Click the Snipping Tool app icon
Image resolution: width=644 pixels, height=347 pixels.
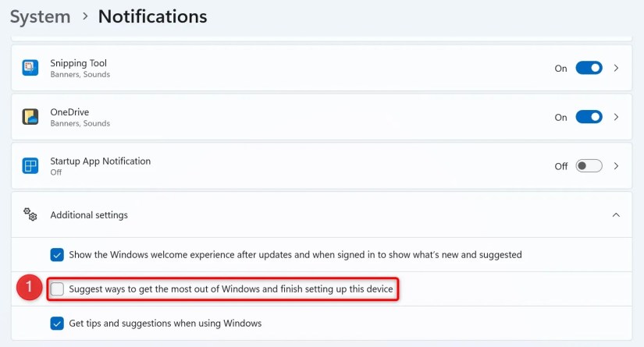(x=30, y=68)
